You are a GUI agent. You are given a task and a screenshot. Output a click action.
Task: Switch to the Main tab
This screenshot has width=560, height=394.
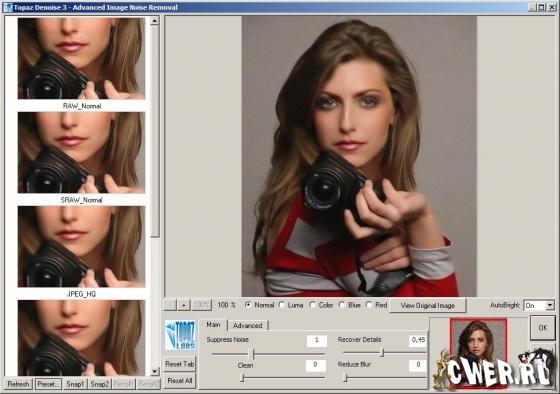coord(213,325)
